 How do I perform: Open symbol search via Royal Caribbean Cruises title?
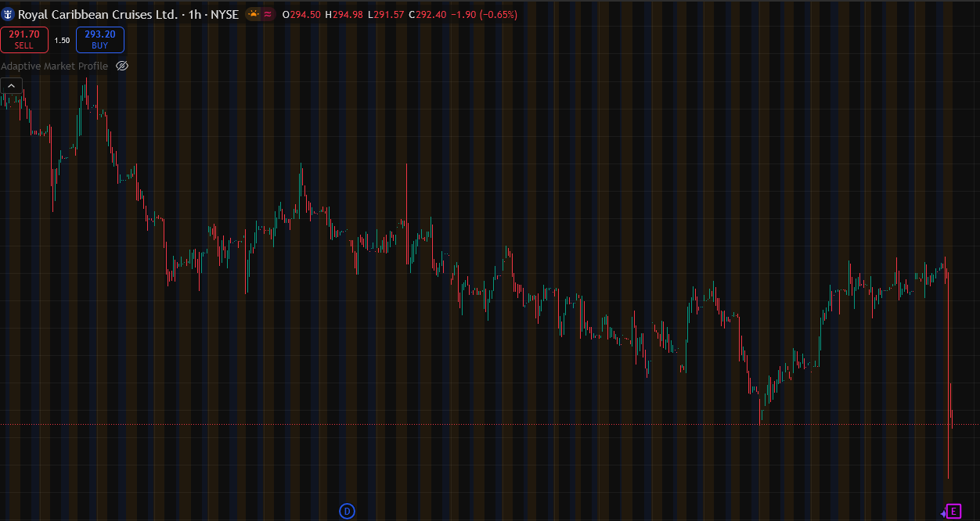tap(99, 14)
